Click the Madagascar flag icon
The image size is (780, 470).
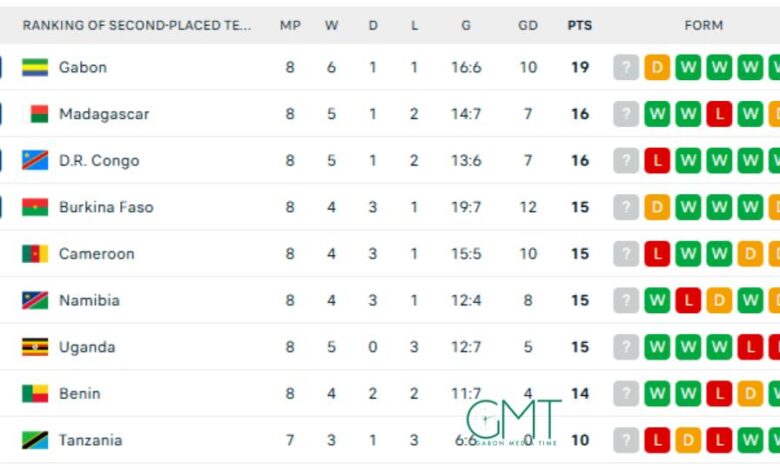[x=39, y=114]
